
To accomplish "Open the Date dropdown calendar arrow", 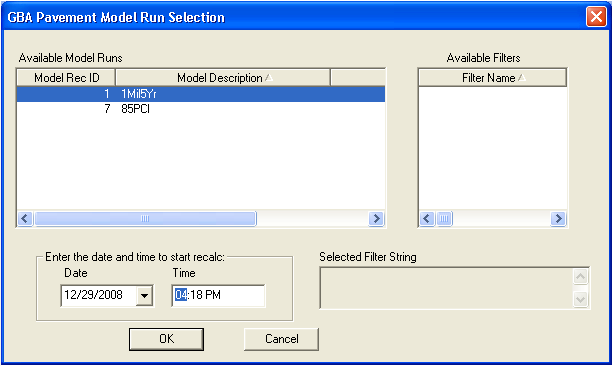I will click(x=144, y=295).
